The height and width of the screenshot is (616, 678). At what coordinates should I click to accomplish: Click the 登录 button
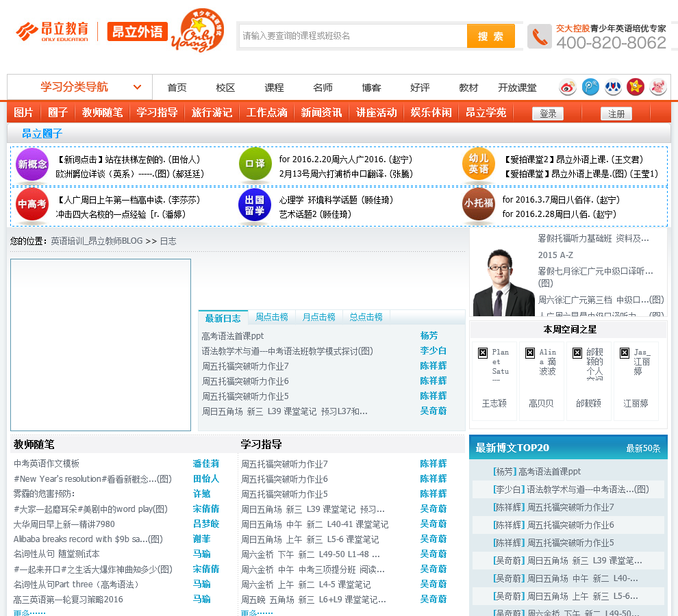pos(548,114)
